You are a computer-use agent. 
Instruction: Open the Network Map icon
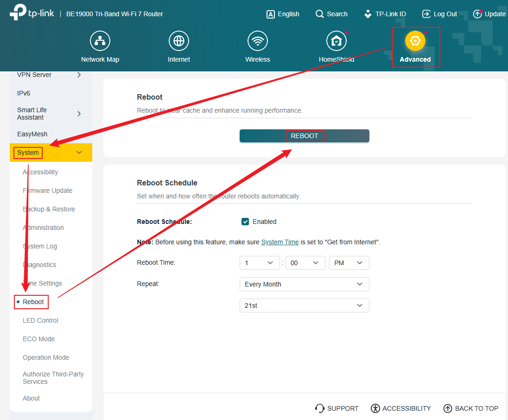[x=100, y=40]
